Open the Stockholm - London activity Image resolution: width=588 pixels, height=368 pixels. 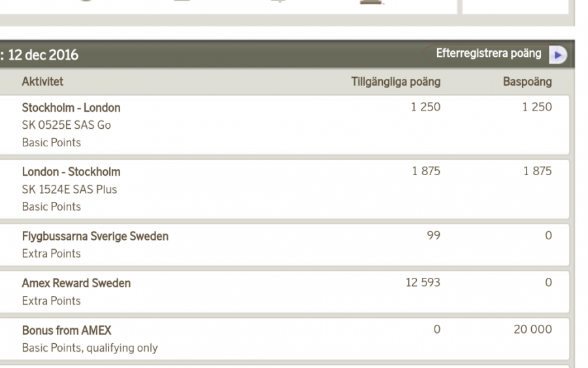(71, 108)
